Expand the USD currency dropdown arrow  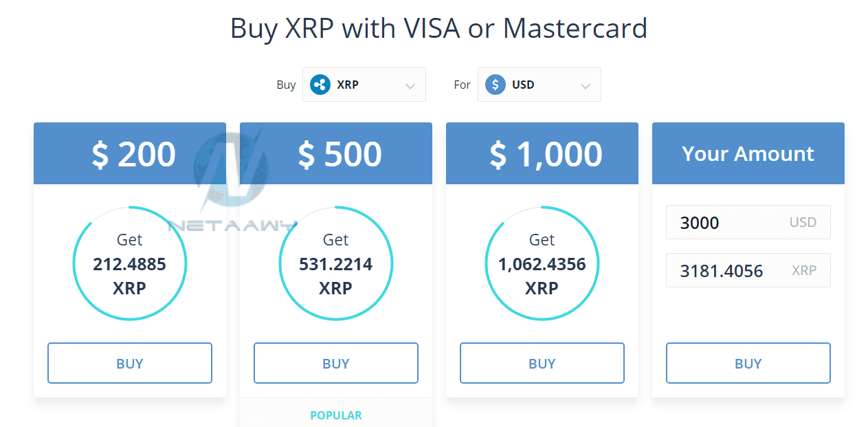[x=586, y=86]
